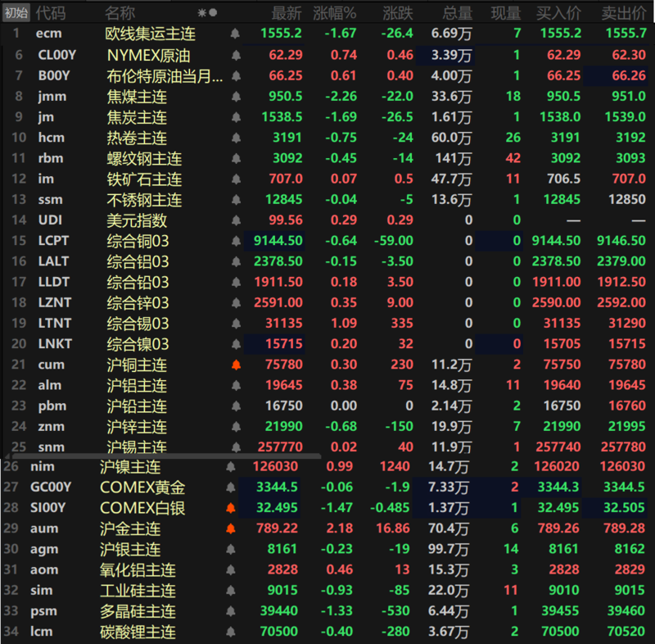This screenshot has width=655, height=644.
Task: Select the LALT code row
Action: click(x=53, y=261)
